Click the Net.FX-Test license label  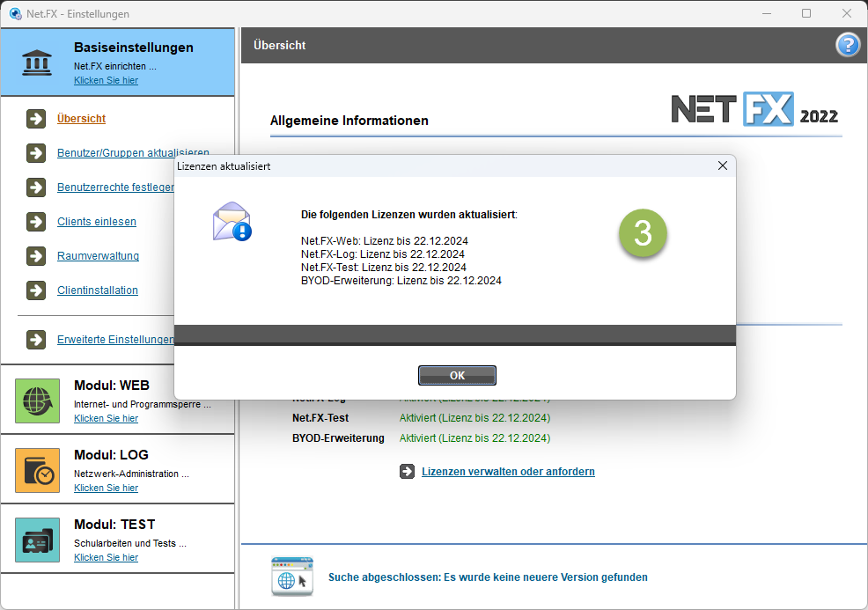(320, 418)
